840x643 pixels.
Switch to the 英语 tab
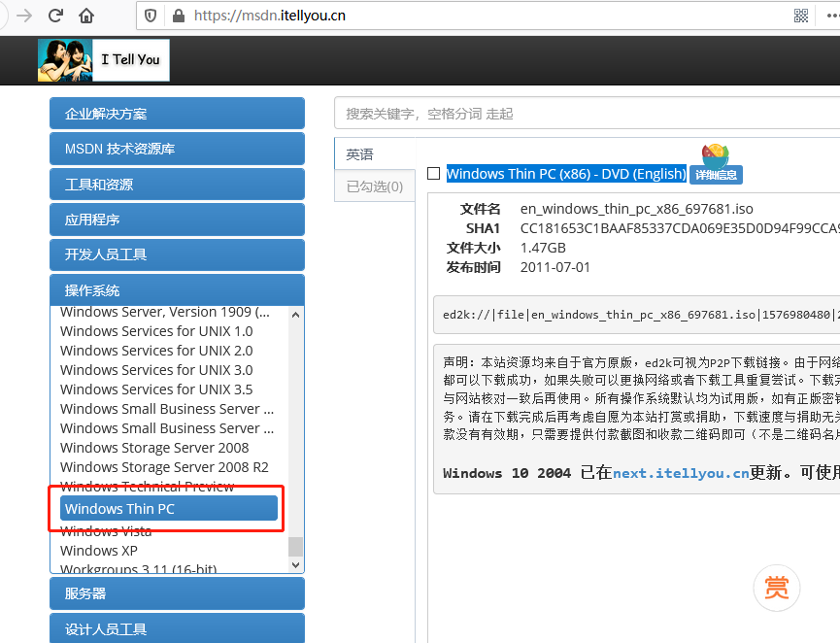tap(375, 154)
